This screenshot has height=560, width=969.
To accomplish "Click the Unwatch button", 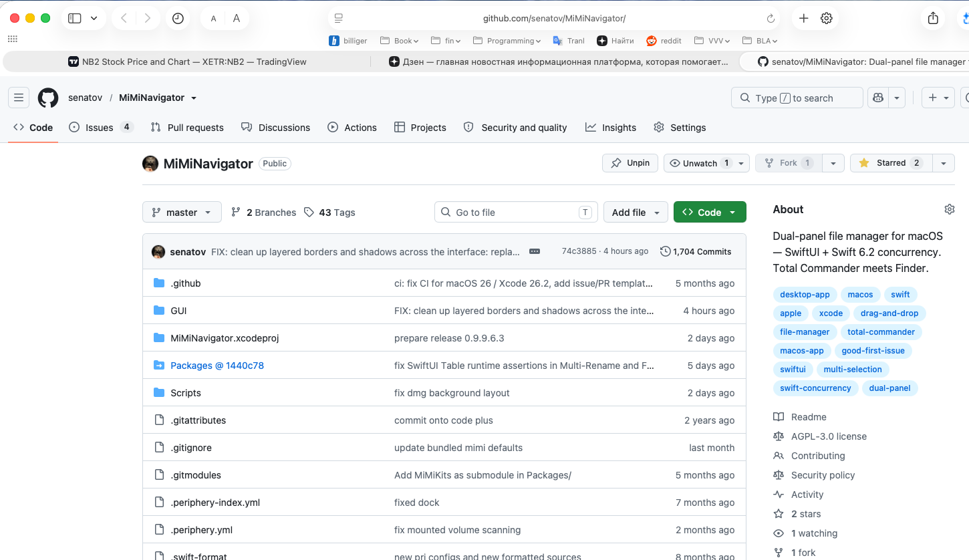I will point(707,163).
